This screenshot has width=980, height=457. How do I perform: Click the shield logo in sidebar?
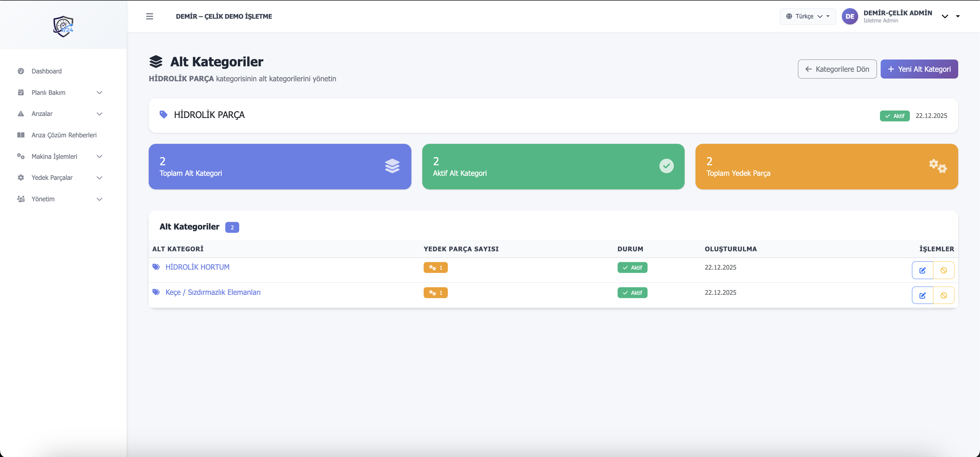click(x=63, y=26)
